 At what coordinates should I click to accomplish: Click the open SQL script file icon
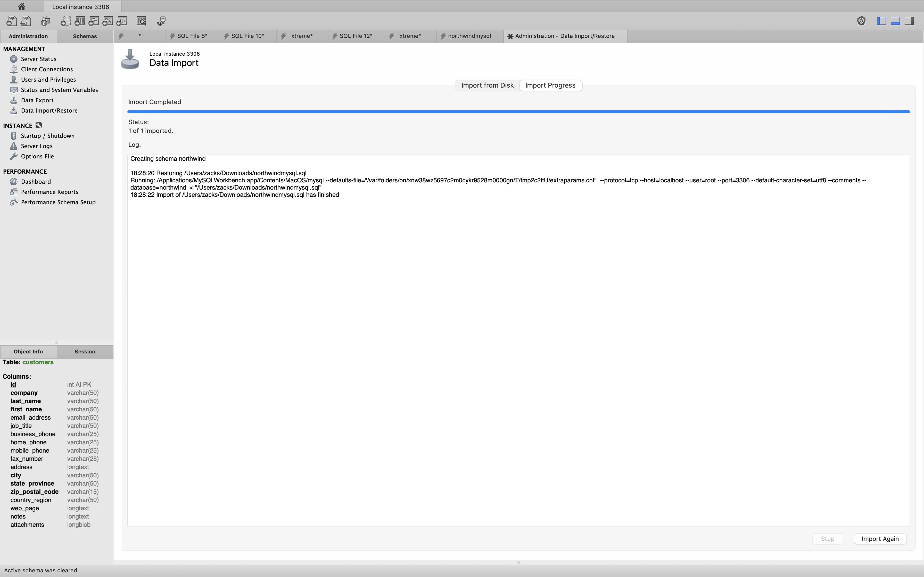tap(26, 21)
